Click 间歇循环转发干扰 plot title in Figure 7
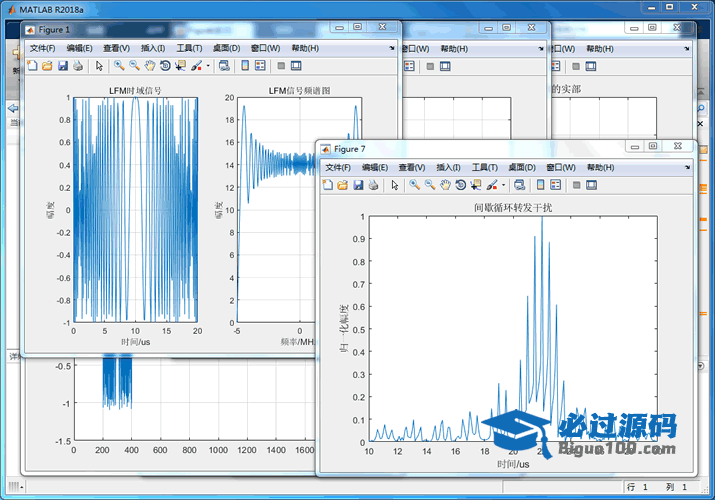Image resolution: width=715 pixels, height=500 pixels. [513, 208]
